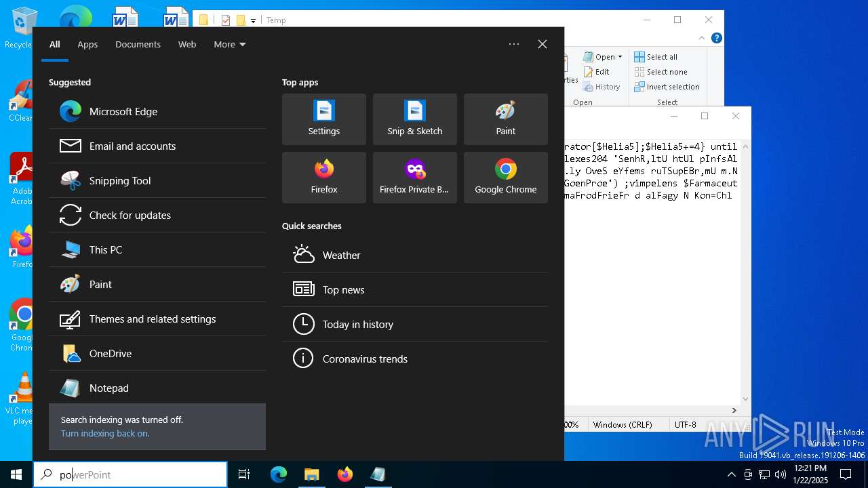Open Microsoft Edge from Suggested list

tap(157, 111)
